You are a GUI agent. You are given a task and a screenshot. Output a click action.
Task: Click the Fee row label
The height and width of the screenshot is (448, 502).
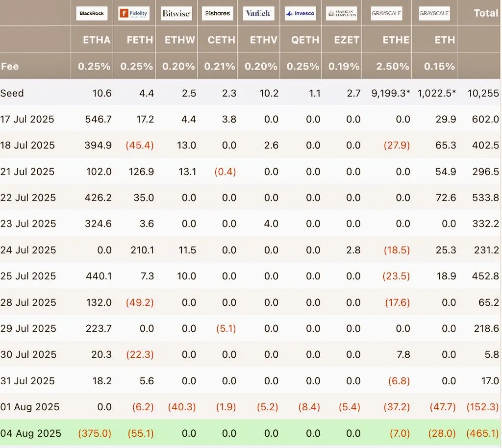(x=10, y=66)
